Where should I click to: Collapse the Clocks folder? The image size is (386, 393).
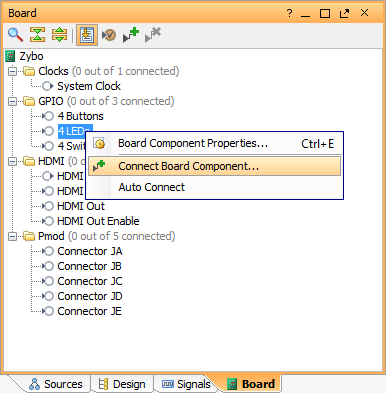click(12, 71)
